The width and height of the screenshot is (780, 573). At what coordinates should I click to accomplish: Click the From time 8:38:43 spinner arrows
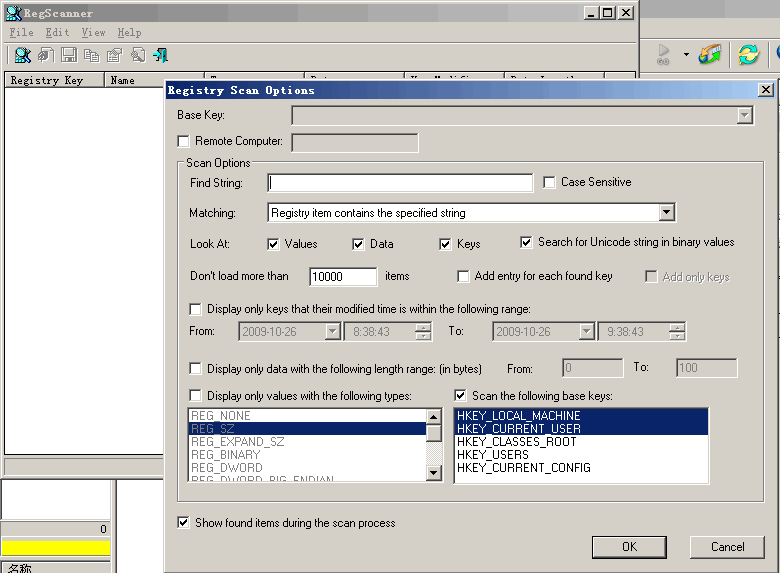pyautogui.click(x=423, y=331)
